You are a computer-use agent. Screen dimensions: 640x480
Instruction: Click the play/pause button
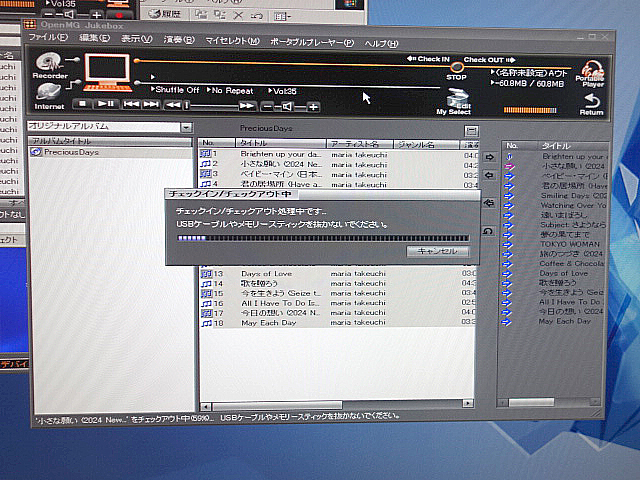[x=106, y=104]
